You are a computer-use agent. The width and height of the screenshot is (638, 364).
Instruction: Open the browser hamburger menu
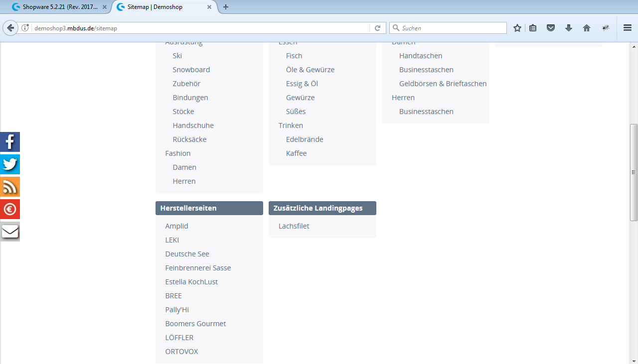(x=627, y=28)
